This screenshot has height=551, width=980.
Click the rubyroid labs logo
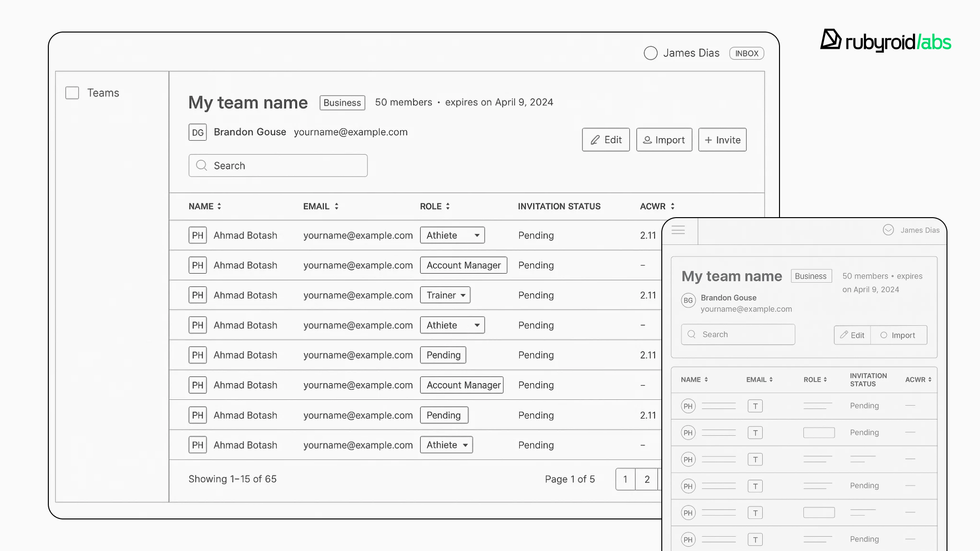pyautogui.click(x=885, y=41)
